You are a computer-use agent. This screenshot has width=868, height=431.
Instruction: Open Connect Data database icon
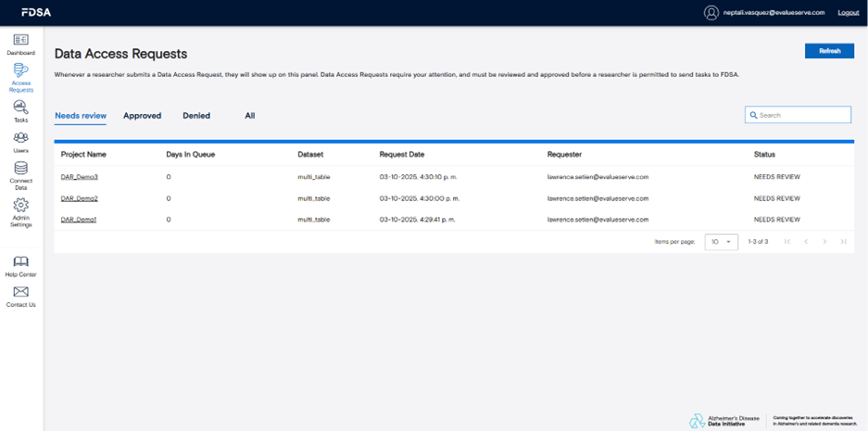[x=20, y=170]
